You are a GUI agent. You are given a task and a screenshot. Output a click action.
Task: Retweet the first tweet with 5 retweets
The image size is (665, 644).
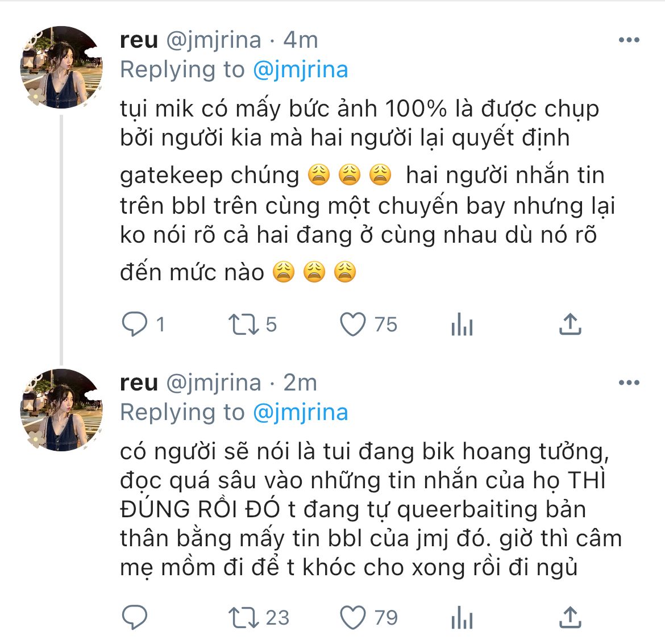tap(243, 325)
